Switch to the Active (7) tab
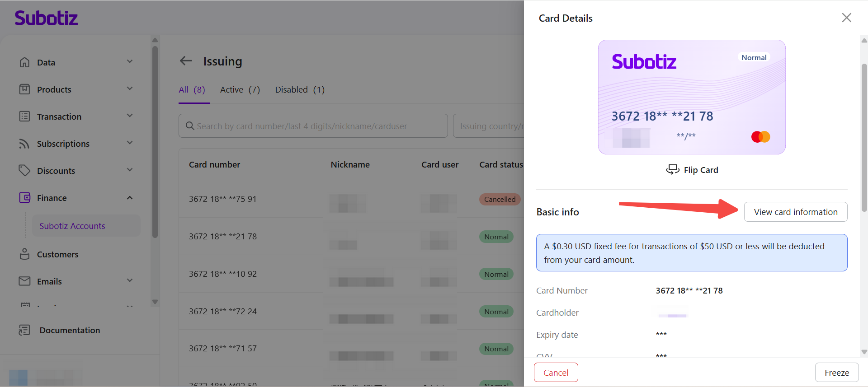The height and width of the screenshot is (387, 868). pyautogui.click(x=240, y=90)
